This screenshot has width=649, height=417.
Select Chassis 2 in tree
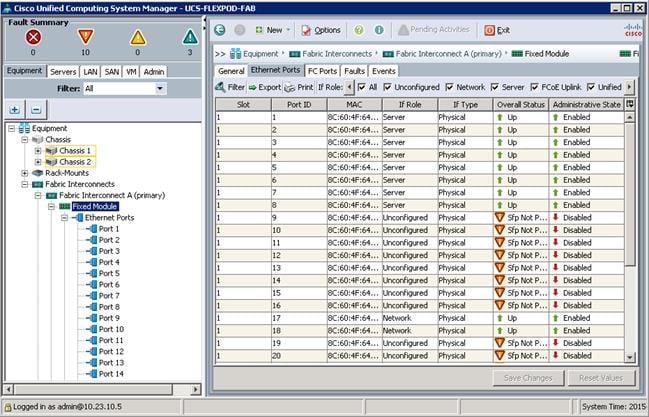[75, 162]
